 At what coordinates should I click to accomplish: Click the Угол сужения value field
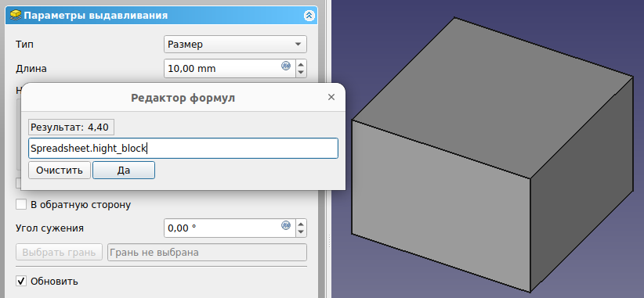tap(230, 228)
